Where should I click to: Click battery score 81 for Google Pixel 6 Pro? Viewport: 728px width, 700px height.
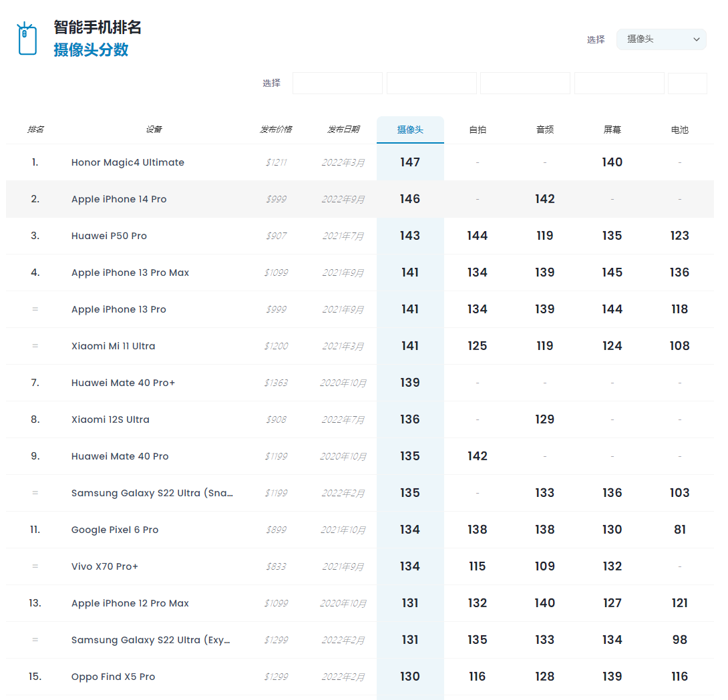[680, 530]
